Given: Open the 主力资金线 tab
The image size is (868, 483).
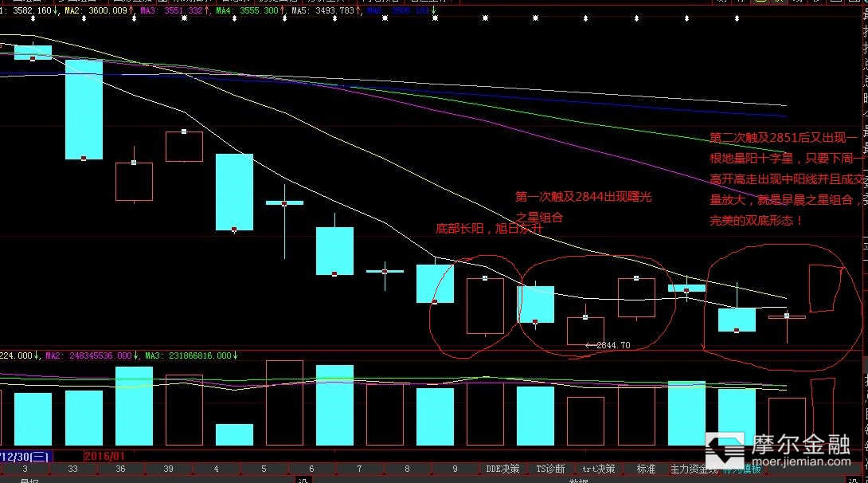Looking at the screenshot, I should (694, 469).
